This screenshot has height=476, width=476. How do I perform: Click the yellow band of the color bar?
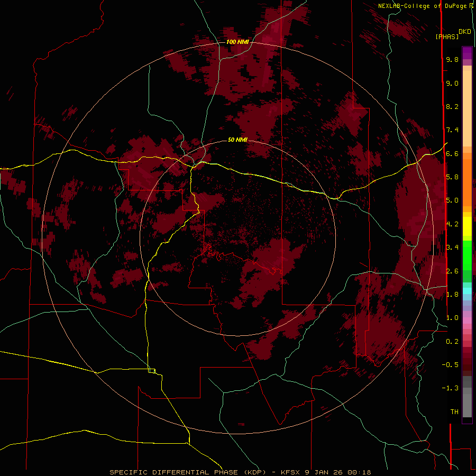[x=467, y=226]
